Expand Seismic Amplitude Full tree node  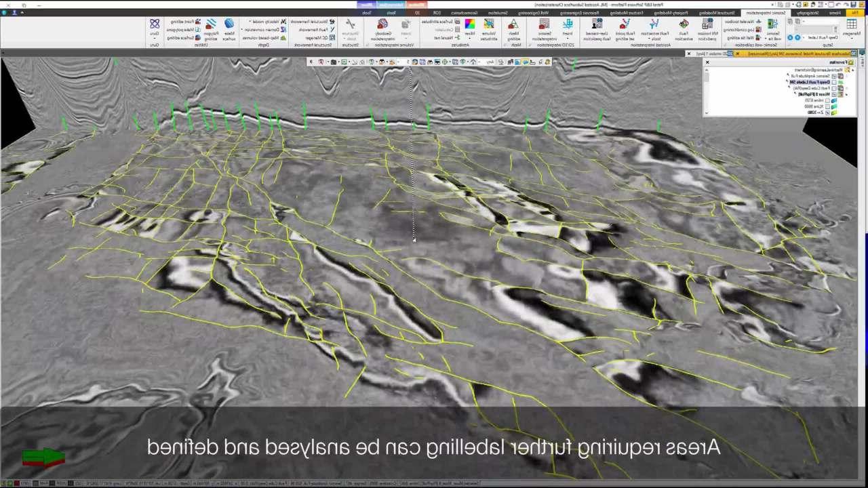(x=846, y=76)
